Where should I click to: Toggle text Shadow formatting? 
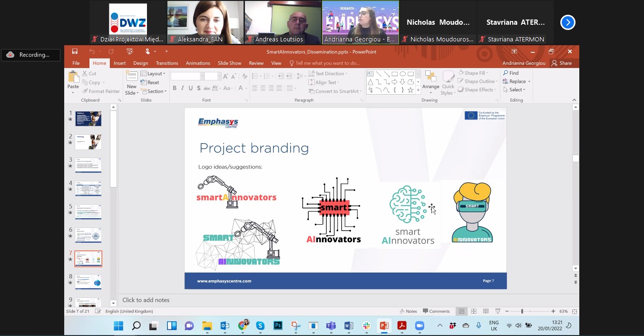[x=198, y=88]
